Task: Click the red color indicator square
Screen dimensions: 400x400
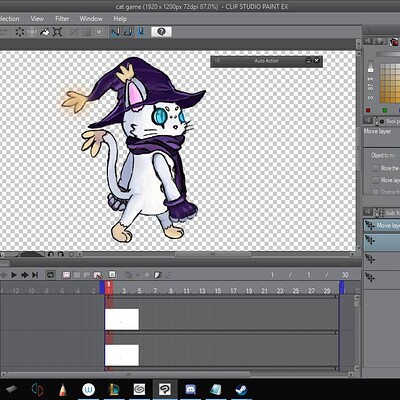Action: pyautogui.click(x=368, y=110)
